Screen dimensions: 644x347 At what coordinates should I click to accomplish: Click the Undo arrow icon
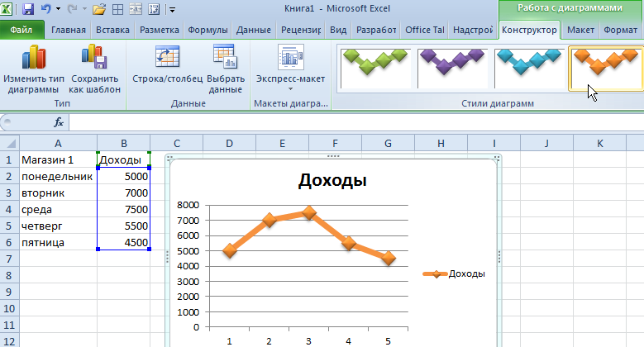pyautogui.click(x=46, y=10)
